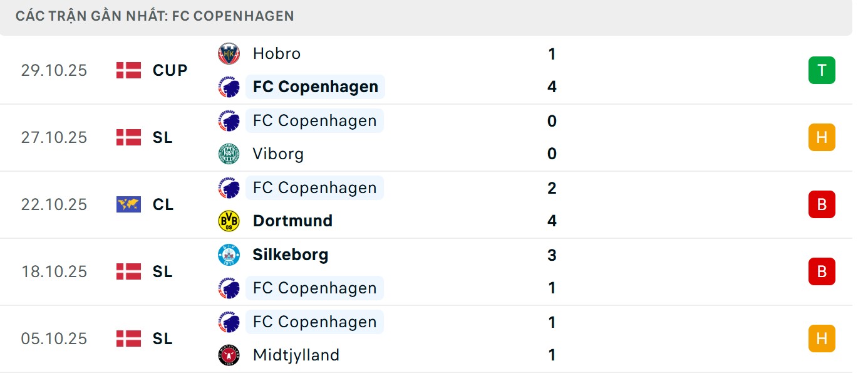Image resolution: width=868 pixels, height=373 pixels.
Task: Select the CL competition label
Action: coord(163,204)
